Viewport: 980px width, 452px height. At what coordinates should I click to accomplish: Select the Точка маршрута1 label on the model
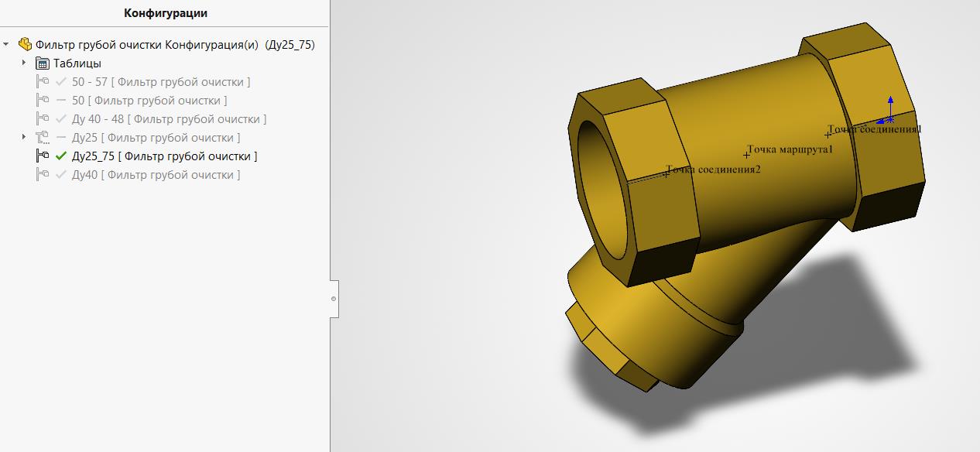[790, 149]
